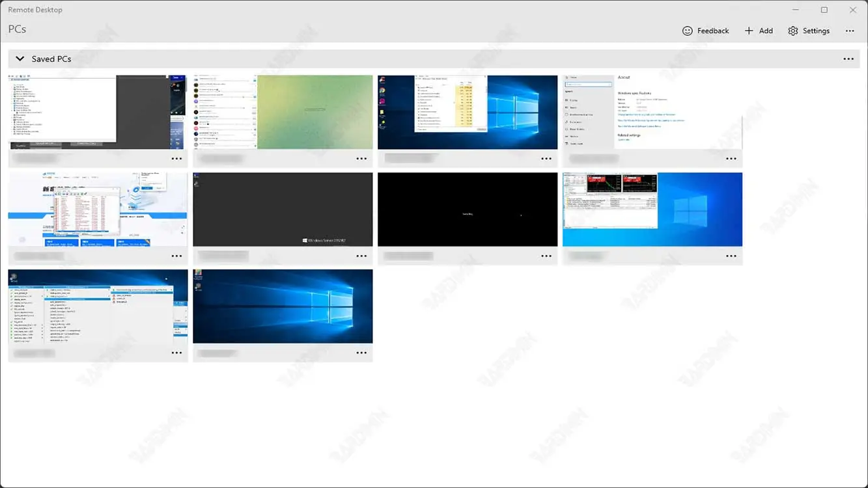
Task: Open options for the About settings PC tile
Action: [731, 158]
